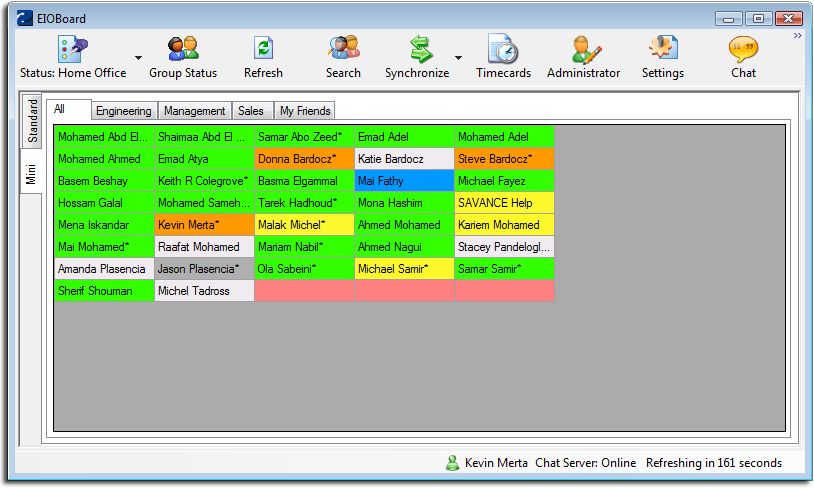This screenshot has width=814, height=489.
Task: Select the Shaimaa Abd El ... cell
Action: [x=204, y=137]
